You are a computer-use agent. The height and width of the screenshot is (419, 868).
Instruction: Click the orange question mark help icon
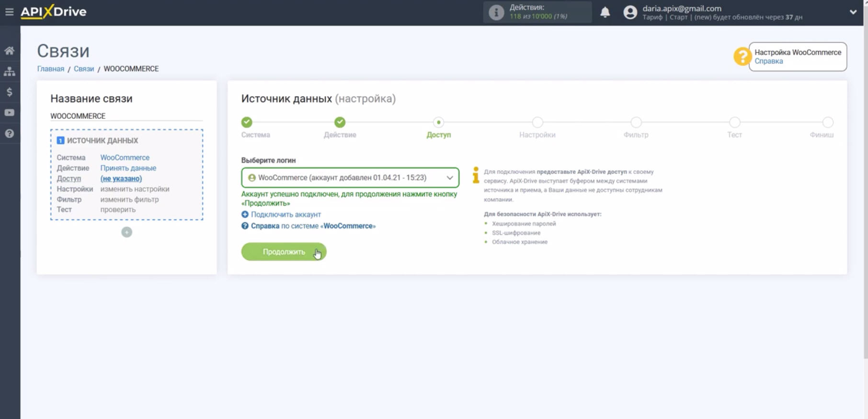(742, 57)
